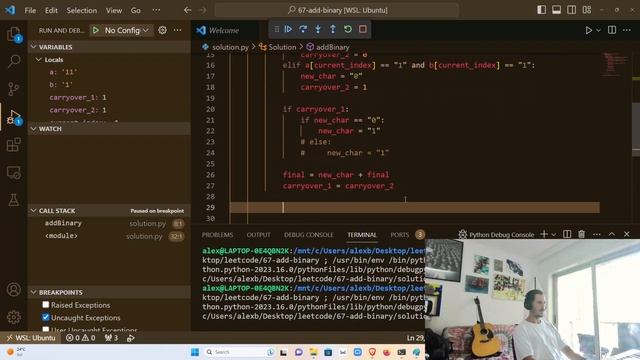Select the <module> call stack frame

109,236
